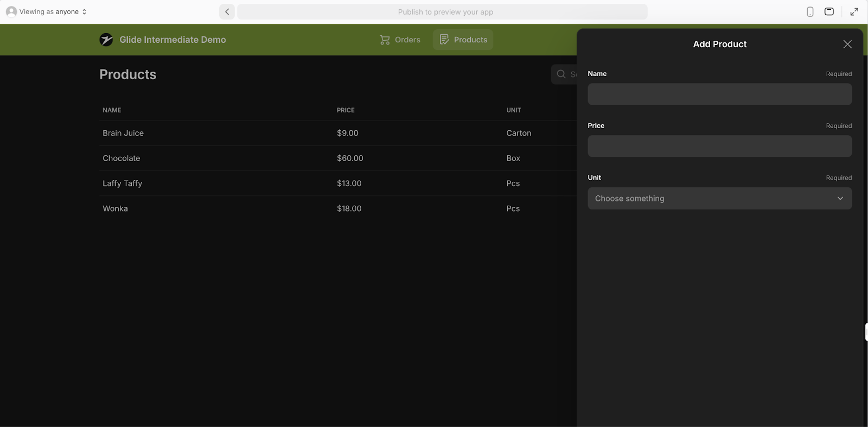Click the search magnifier icon
868x427 pixels.
pos(561,74)
